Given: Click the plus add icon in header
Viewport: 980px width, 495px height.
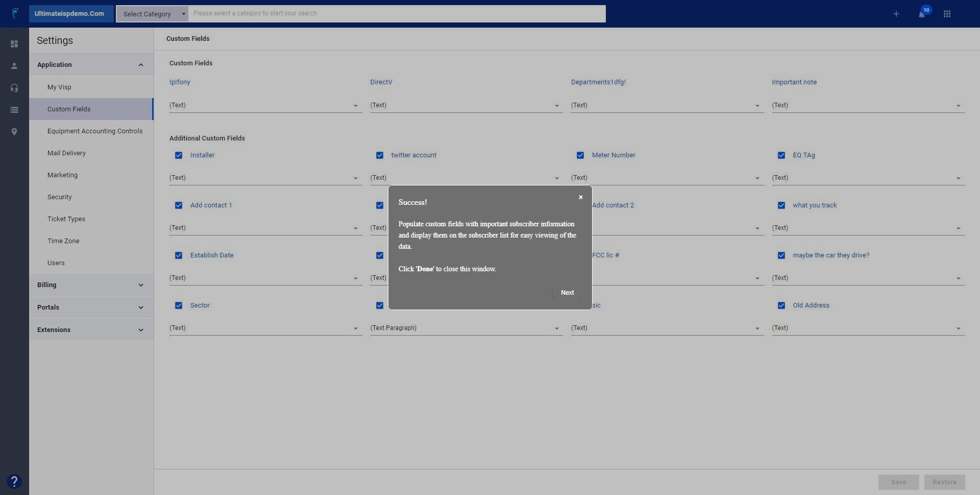Looking at the screenshot, I should tap(896, 14).
